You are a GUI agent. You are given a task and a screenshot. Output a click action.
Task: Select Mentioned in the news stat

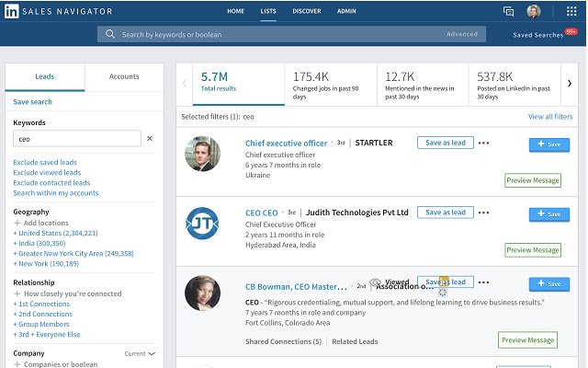pyautogui.click(x=423, y=84)
